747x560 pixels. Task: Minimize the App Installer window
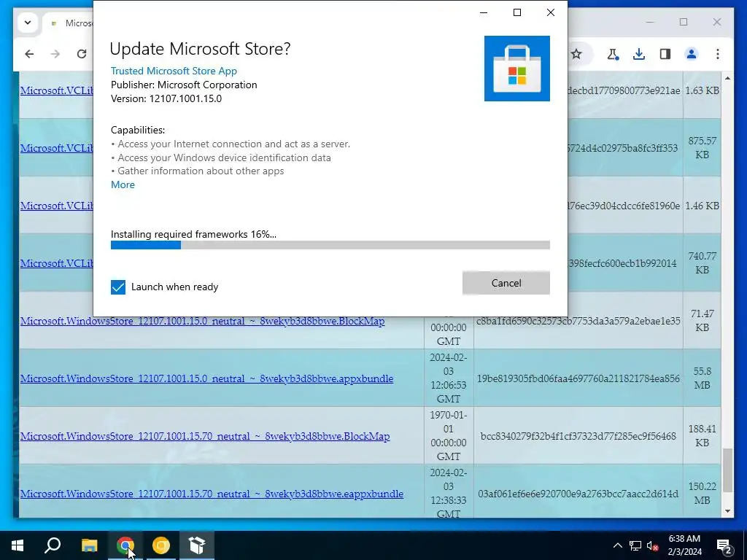pos(484,12)
